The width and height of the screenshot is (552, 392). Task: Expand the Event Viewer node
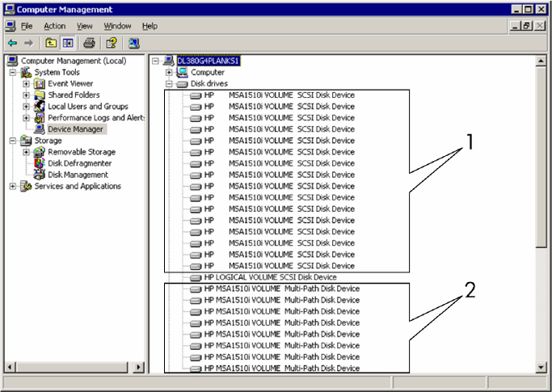click(27, 83)
